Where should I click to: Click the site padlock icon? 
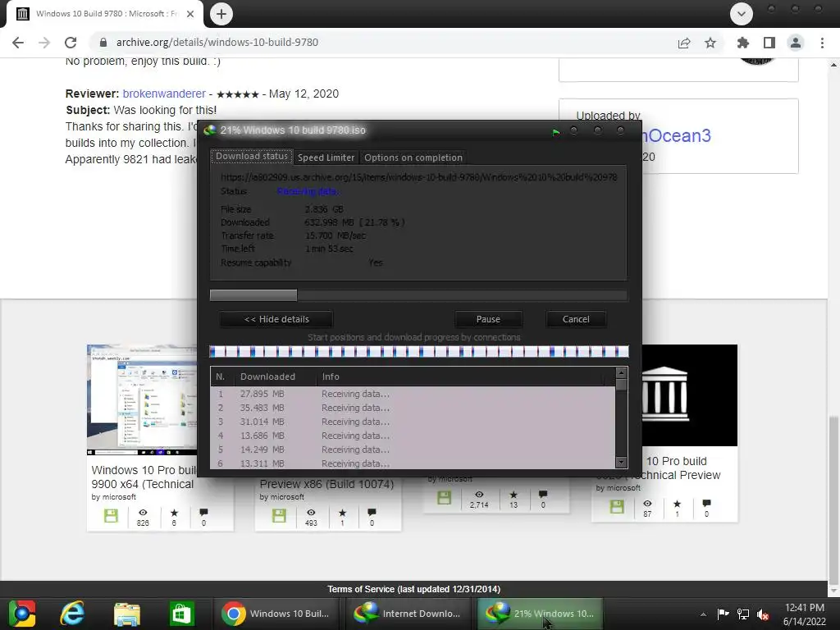coord(103,43)
